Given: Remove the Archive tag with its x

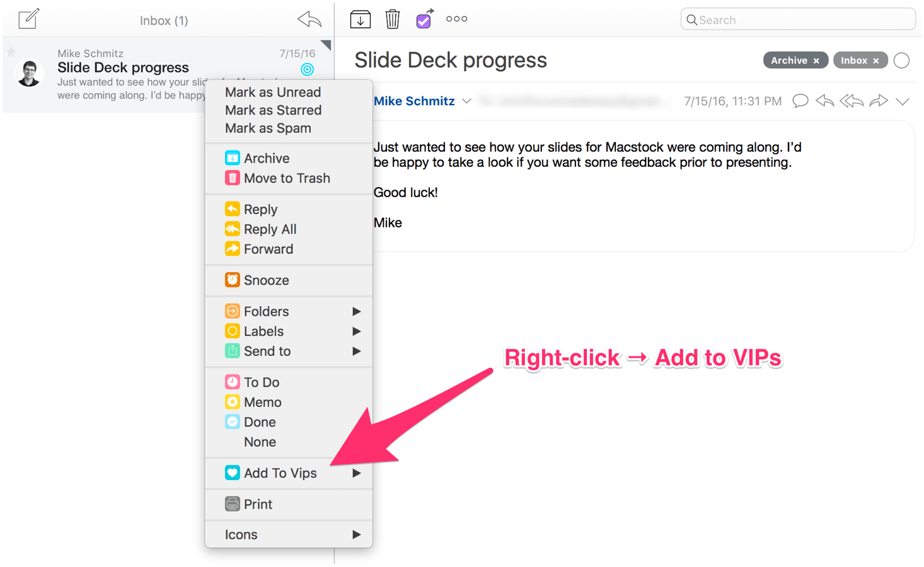Looking at the screenshot, I should click(x=816, y=61).
